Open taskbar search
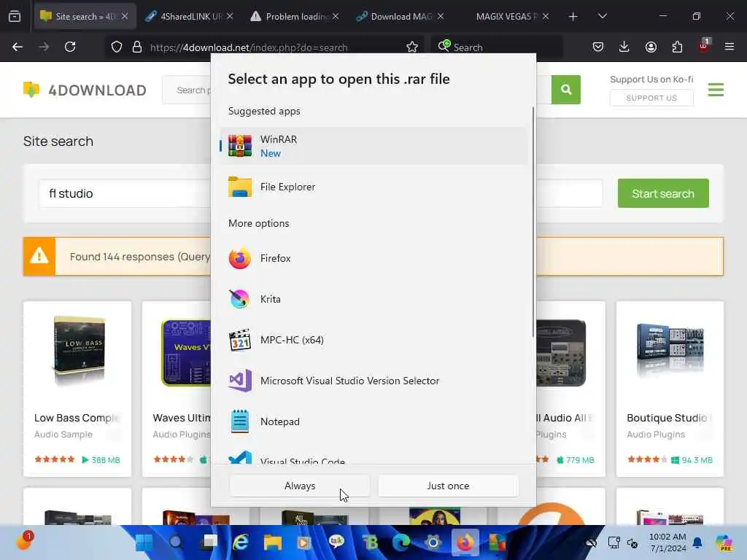Image resolution: width=747 pixels, height=560 pixels. [176, 542]
